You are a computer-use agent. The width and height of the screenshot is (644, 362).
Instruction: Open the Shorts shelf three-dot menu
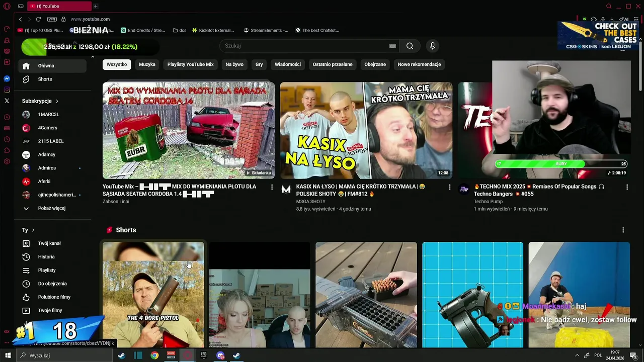click(623, 230)
